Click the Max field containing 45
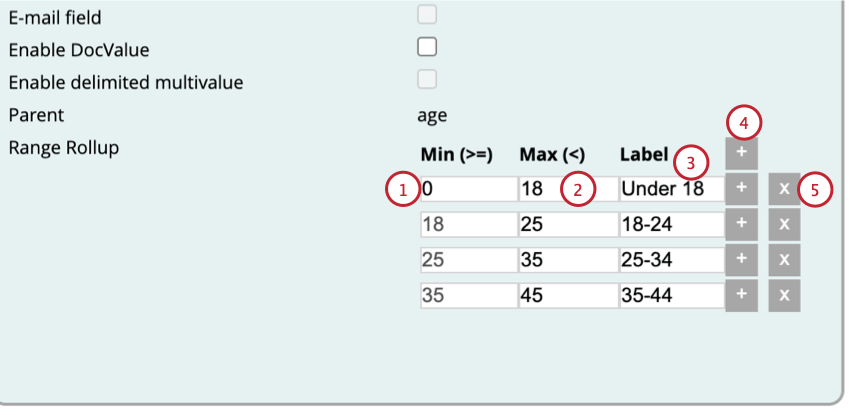This screenshot has height=415, width=850. [x=566, y=296]
